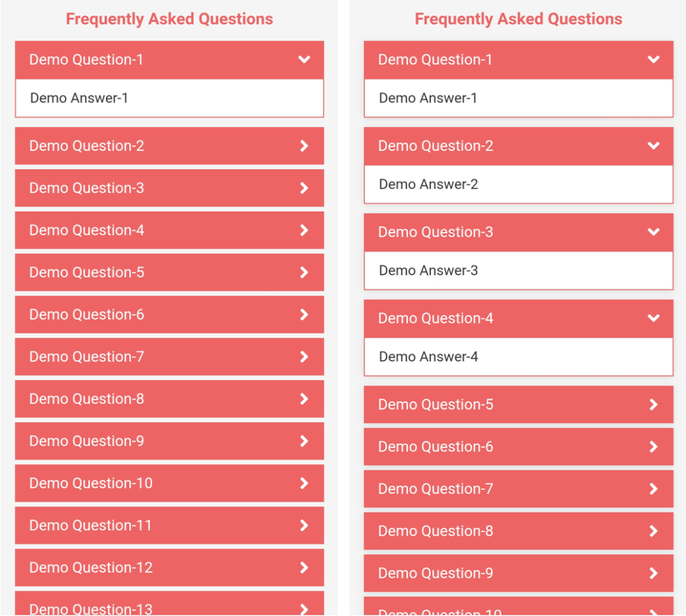The width and height of the screenshot is (686, 616).
Task: Expand Demo Question-10 in the left panel
Action: (169, 483)
